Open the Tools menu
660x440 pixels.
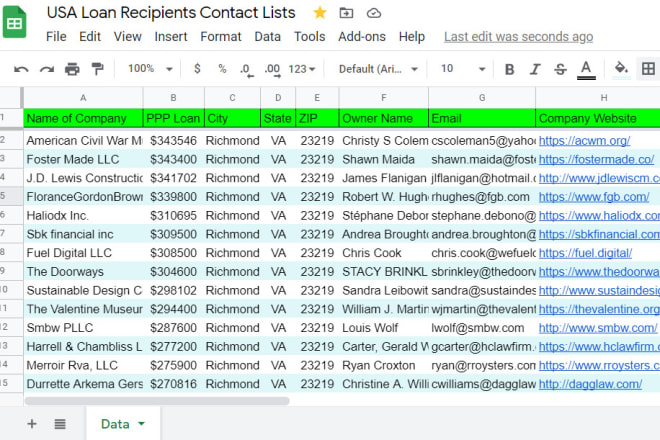[x=309, y=37]
